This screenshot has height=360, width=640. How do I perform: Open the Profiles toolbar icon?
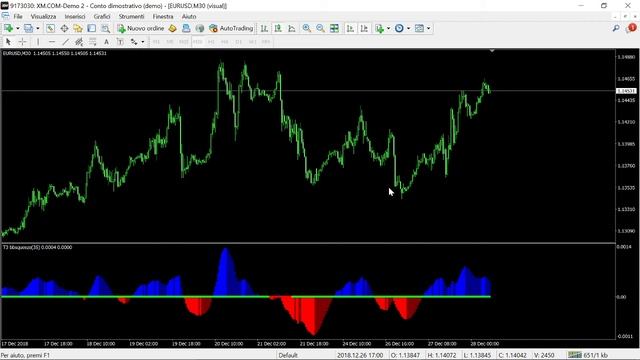[x=28, y=28]
